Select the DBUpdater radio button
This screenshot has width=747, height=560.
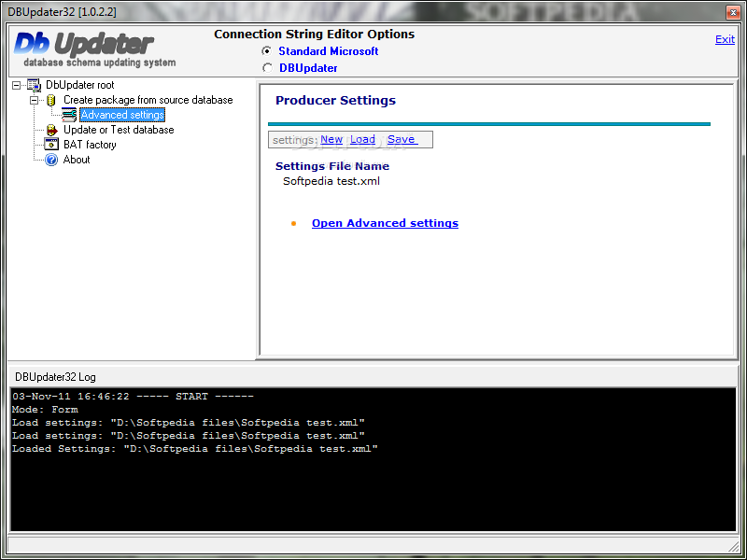(267, 68)
